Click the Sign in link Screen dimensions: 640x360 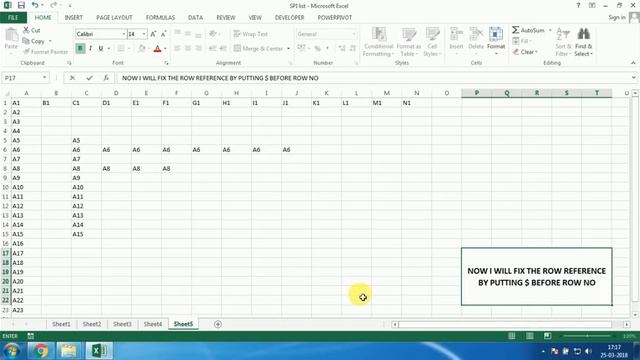point(617,18)
